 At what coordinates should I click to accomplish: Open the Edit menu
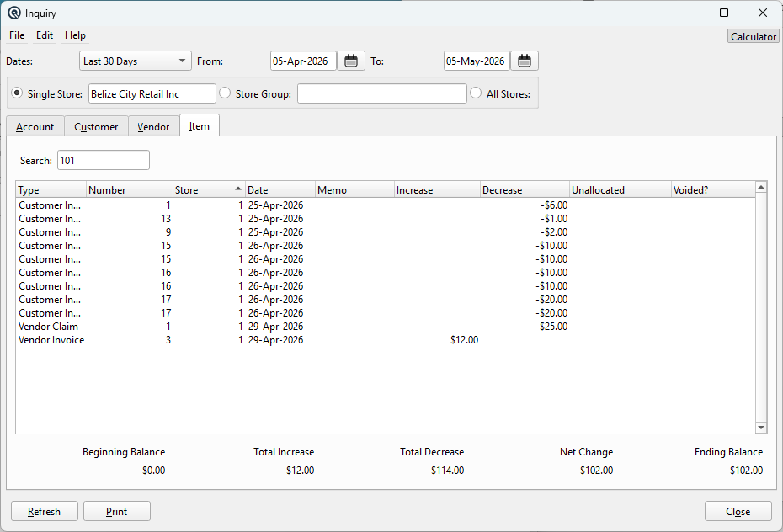click(45, 35)
